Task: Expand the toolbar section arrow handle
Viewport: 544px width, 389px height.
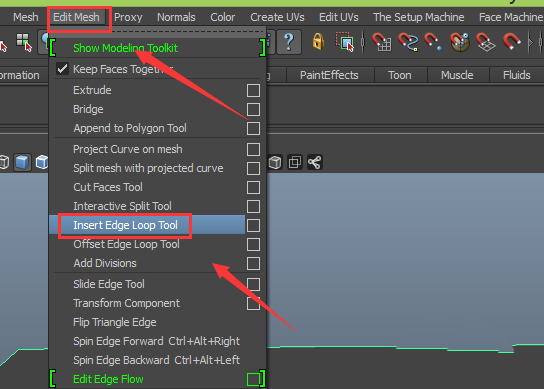Action: (x=530, y=42)
